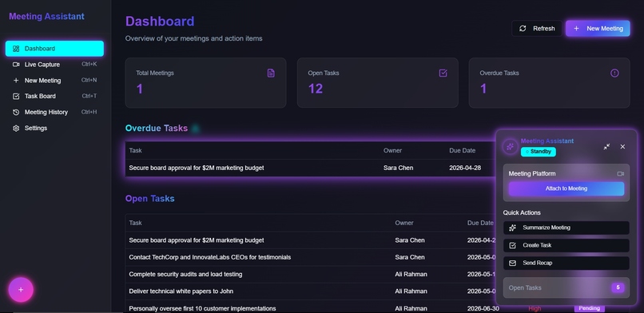Click the Pending status badge

coord(590,308)
